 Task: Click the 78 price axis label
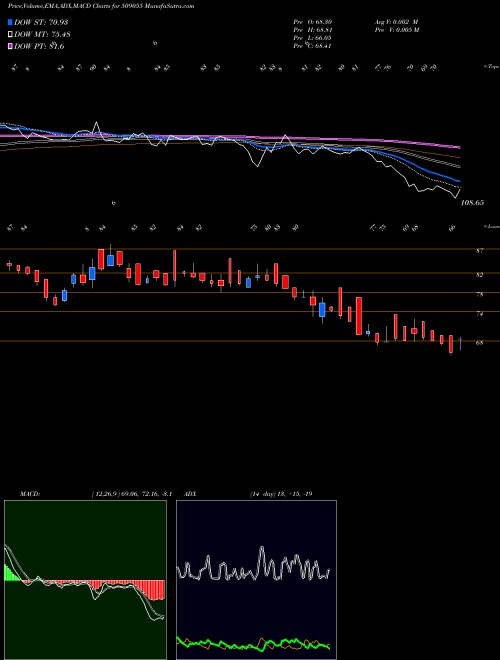click(479, 295)
